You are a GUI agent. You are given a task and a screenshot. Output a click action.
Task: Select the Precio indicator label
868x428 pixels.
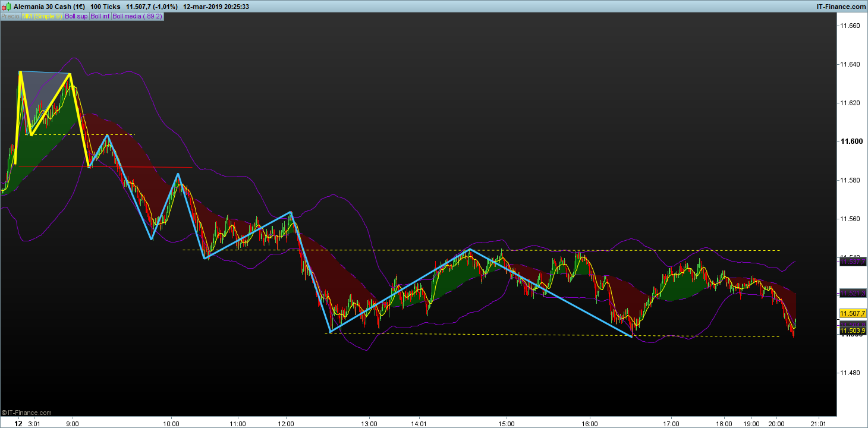[10, 16]
